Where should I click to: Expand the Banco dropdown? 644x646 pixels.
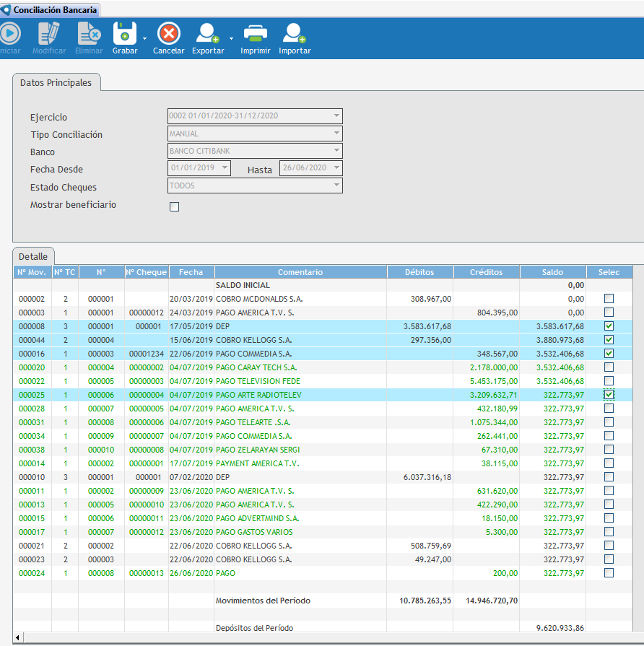point(336,151)
